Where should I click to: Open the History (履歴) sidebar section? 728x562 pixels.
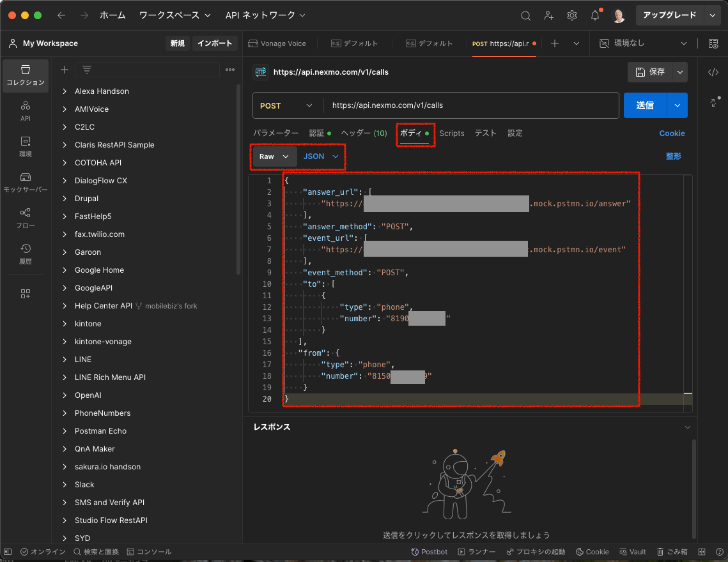pos(26,254)
